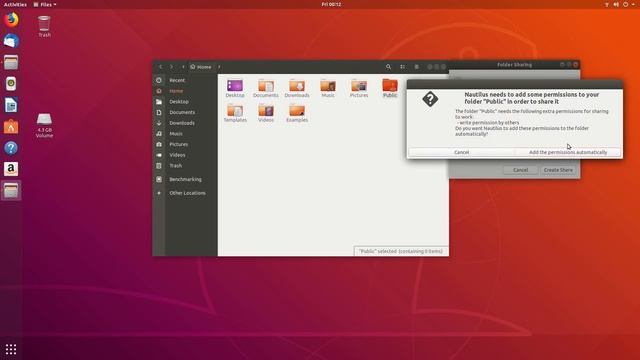
Task: Select the Public folder icon
Action: pyautogui.click(x=390, y=88)
